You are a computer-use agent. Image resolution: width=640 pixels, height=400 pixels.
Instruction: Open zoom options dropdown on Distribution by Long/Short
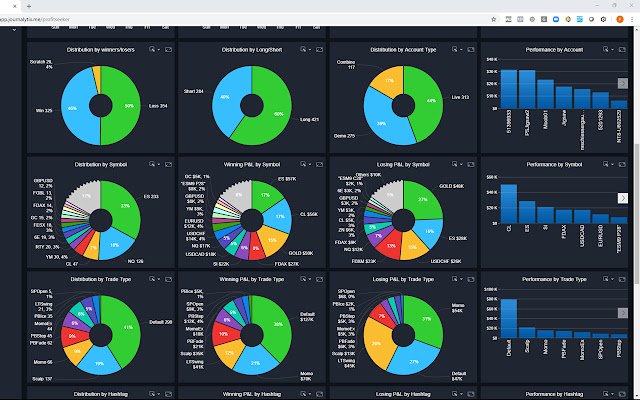pyautogui.click(x=310, y=49)
